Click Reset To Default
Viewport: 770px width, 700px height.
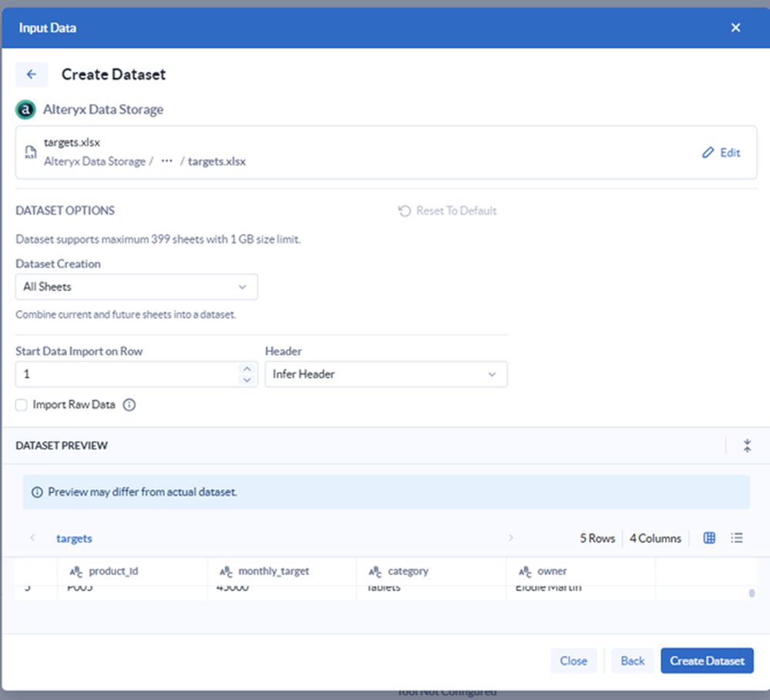[x=447, y=210]
